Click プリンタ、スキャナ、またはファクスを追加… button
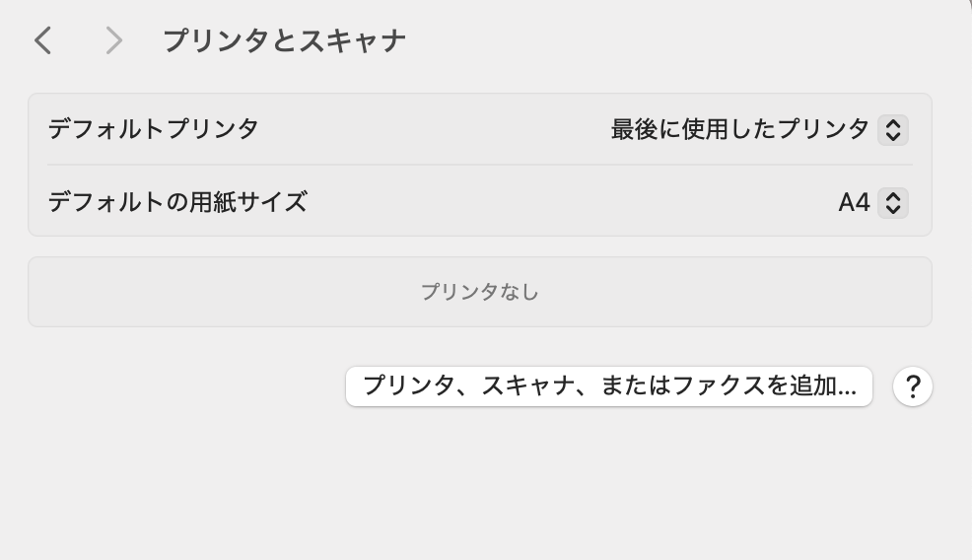The width and height of the screenshot is (972, 560). (609, 386)
